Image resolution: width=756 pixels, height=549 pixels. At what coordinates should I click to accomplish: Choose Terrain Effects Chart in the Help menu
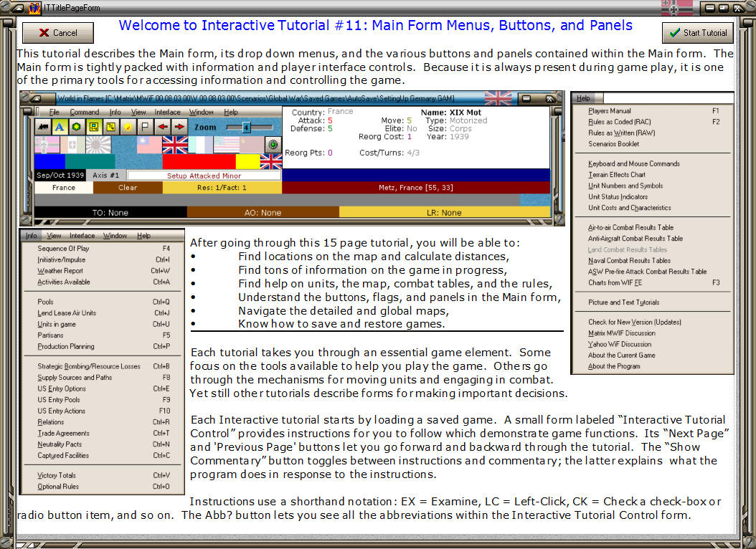click(x=652, y=175)
